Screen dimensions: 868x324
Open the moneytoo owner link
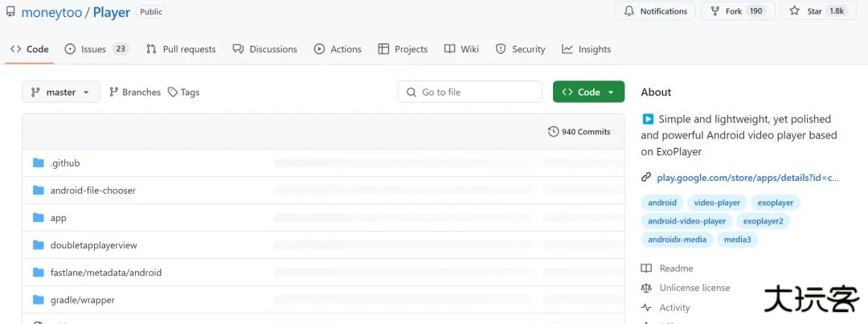[51, 13]
